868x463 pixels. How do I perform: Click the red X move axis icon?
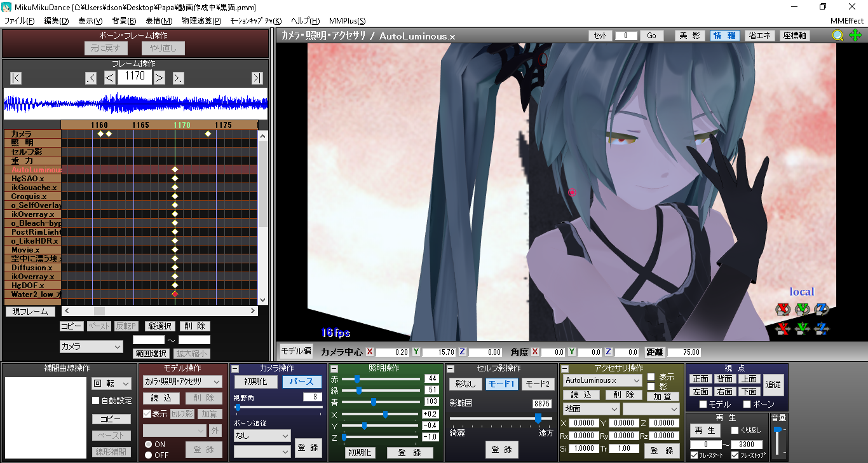[x=782, y=329]
